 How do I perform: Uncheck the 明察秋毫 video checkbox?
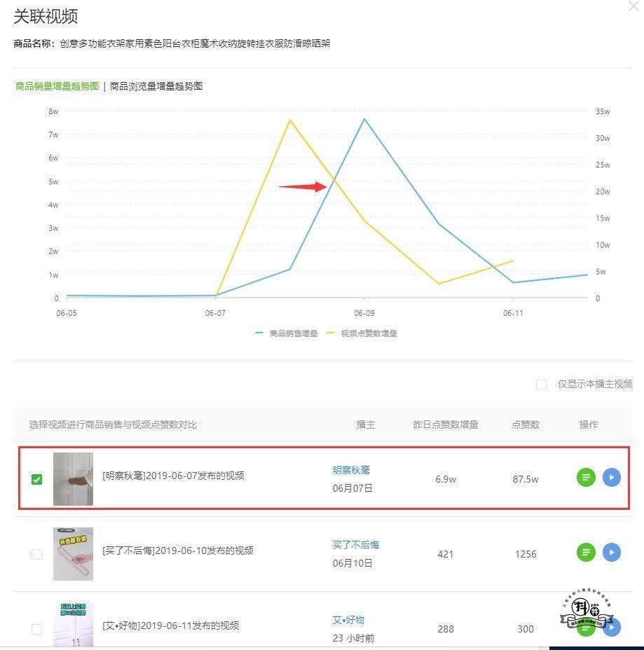point(36,479)
